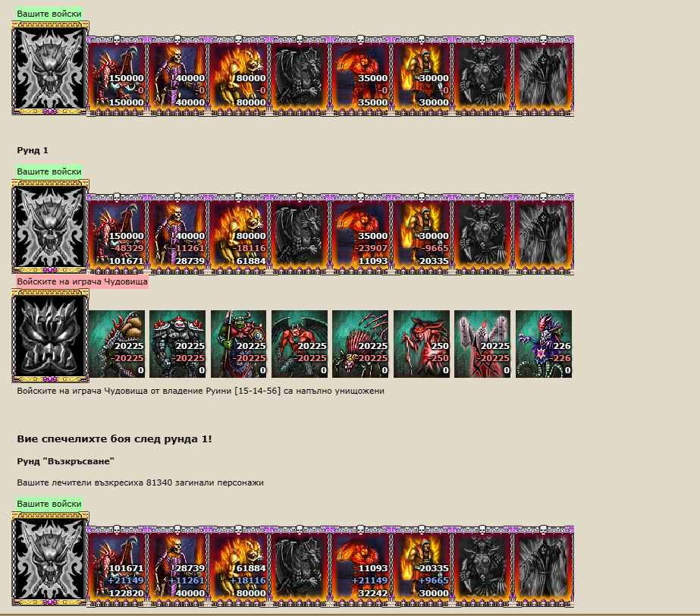The width and height of the screenshot is (700, 616).
Task: Click the fire beast unit losing 18116
Action: (x=238, y=234)
